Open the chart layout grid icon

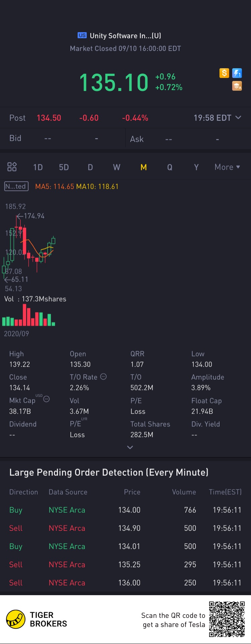pos(12,167)
